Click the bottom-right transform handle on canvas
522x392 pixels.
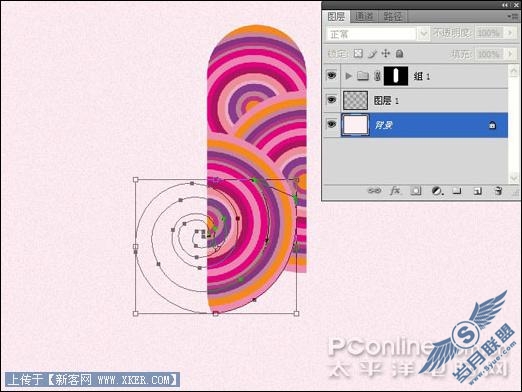click(x=296, y=313)
